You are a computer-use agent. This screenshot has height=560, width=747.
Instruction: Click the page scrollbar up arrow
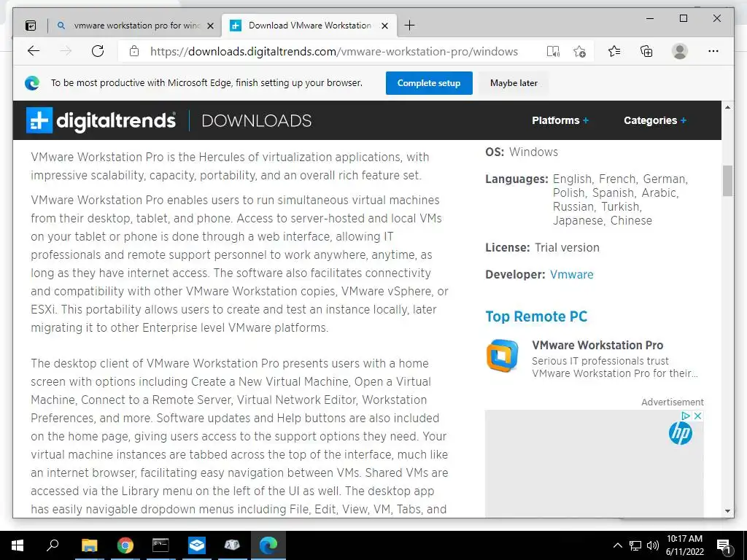[x=727, y=107]
